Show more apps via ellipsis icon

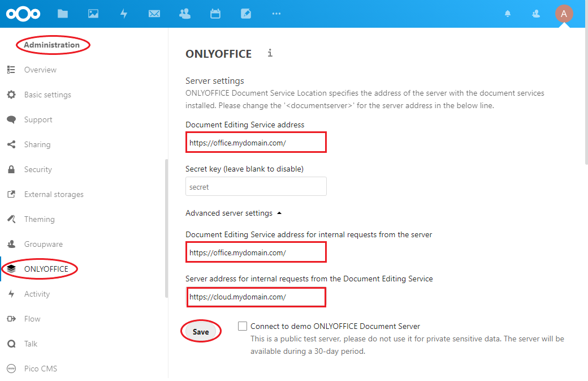pyautogui.click(x=276, y=14)
